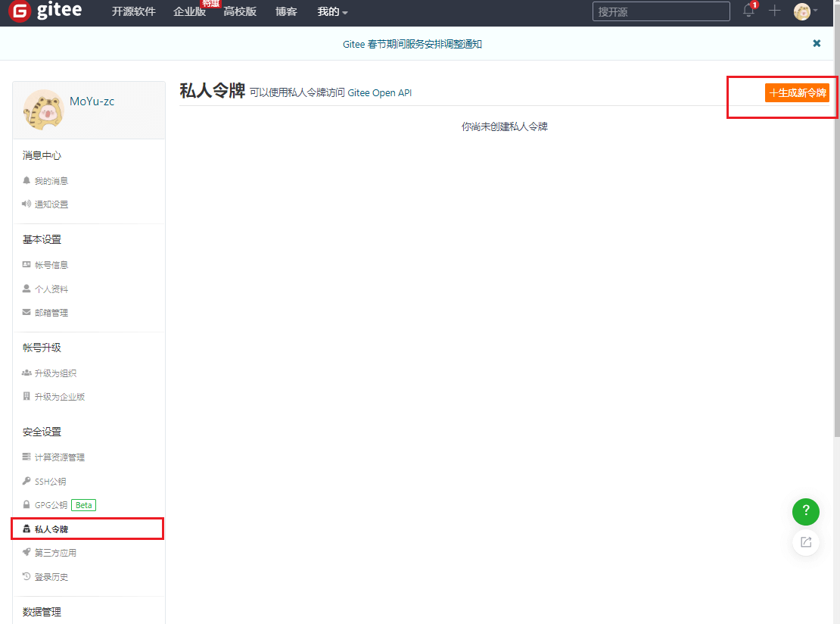The width and height of the screenshot is (840, 624).
Task: Click the Gitee Open API description text
Action: (331, 92)
